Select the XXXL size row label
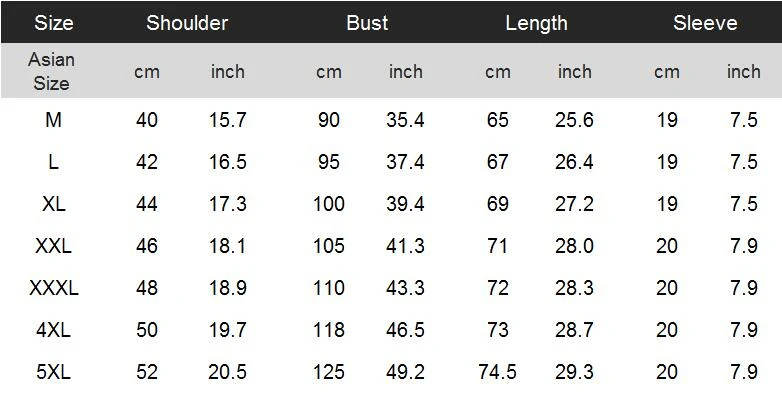 (x=53, y=288)
